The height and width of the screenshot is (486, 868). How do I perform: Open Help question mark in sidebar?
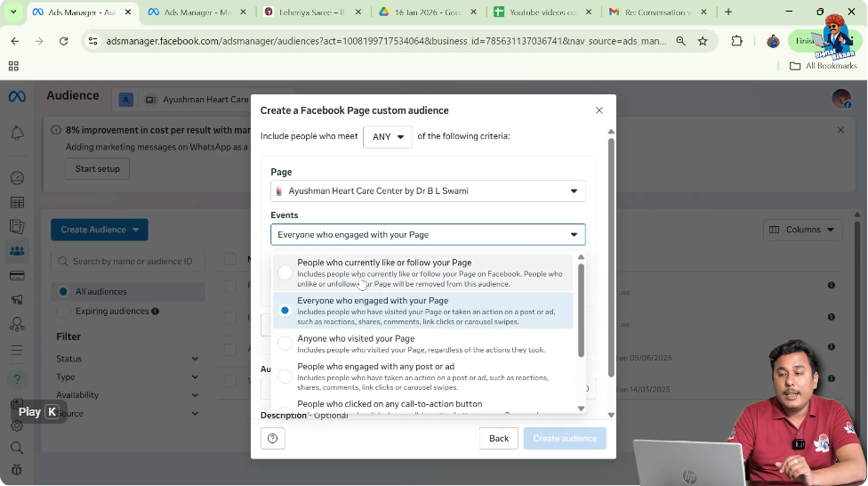(17, 379)
